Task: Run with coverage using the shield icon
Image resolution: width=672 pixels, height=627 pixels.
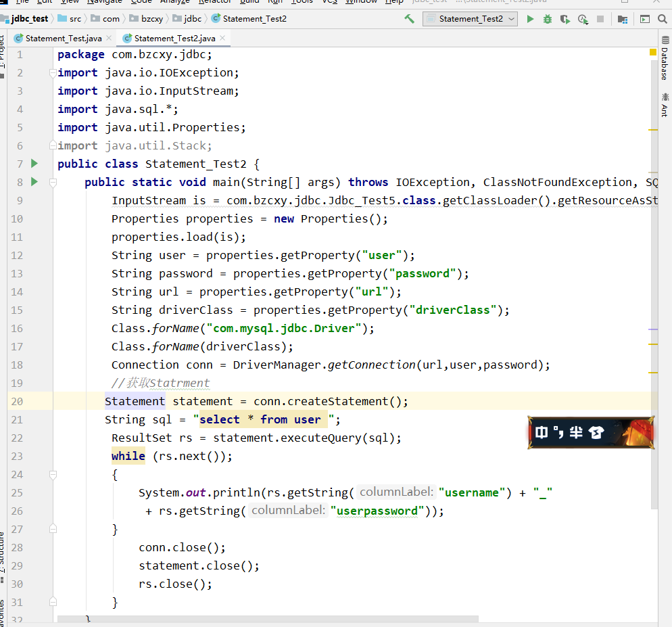Action: 565,20
